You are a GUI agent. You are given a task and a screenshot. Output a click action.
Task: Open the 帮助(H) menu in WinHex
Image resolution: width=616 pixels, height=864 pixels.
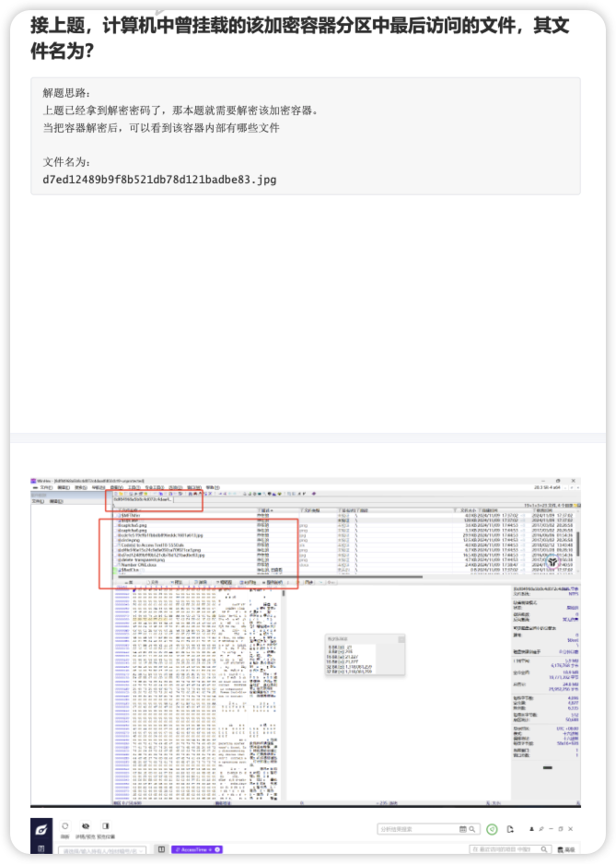click(214, 487)
